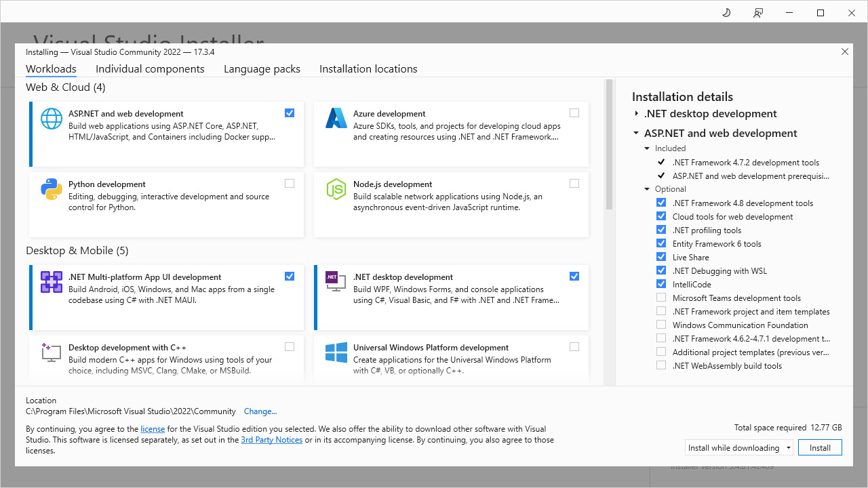Check the Node.js development workload
Screen dimensions: 868x488
574,183
